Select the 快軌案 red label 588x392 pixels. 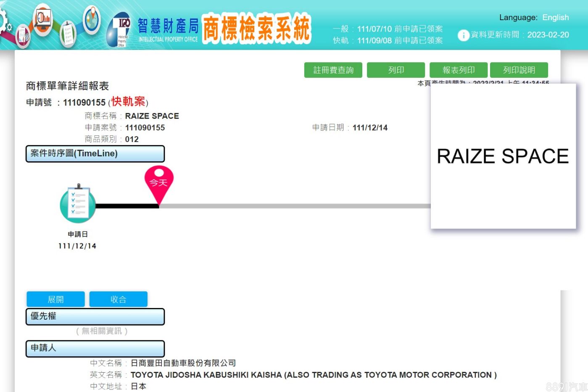pyautogui.click(x=128, y=102)
